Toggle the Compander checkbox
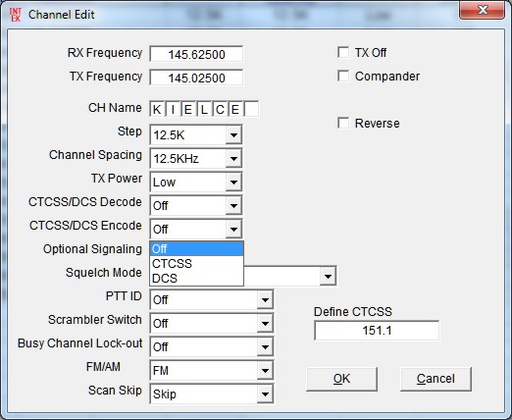 coord(343,76)
